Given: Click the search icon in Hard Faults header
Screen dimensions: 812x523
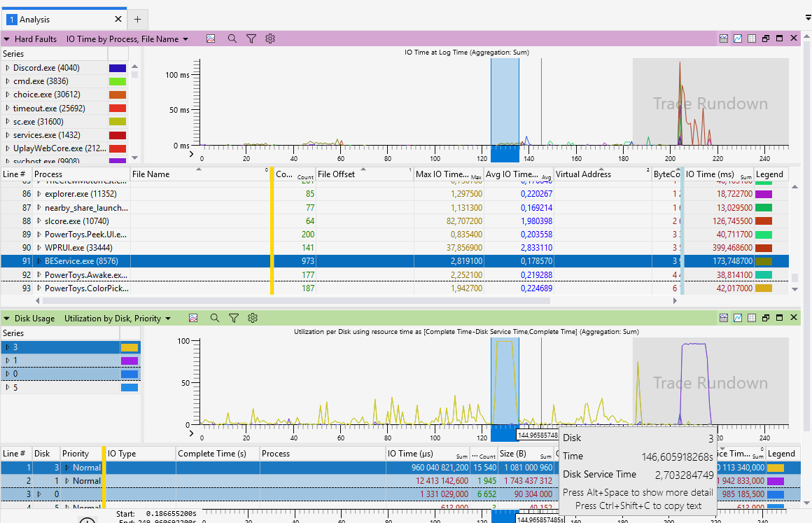Looking at the screenshot, I should coord(232,39).
